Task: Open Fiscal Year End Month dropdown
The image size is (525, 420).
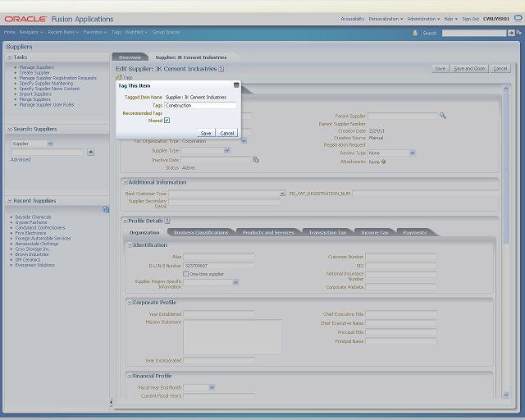Action: pos(212,387)
